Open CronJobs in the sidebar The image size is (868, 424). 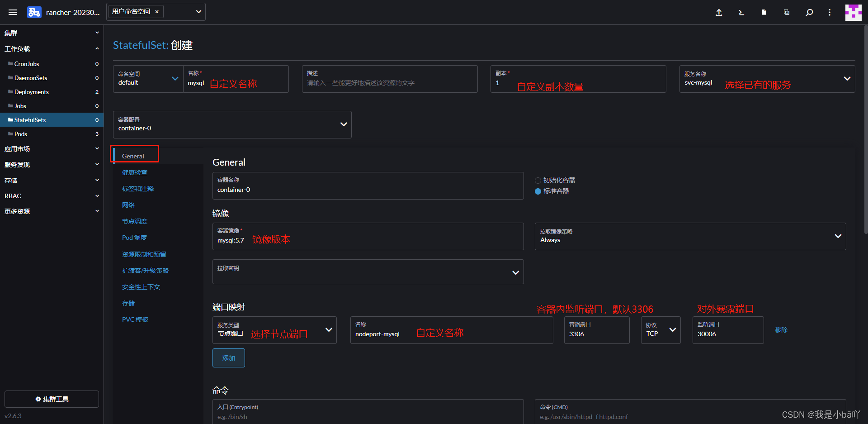click(52, 64)
